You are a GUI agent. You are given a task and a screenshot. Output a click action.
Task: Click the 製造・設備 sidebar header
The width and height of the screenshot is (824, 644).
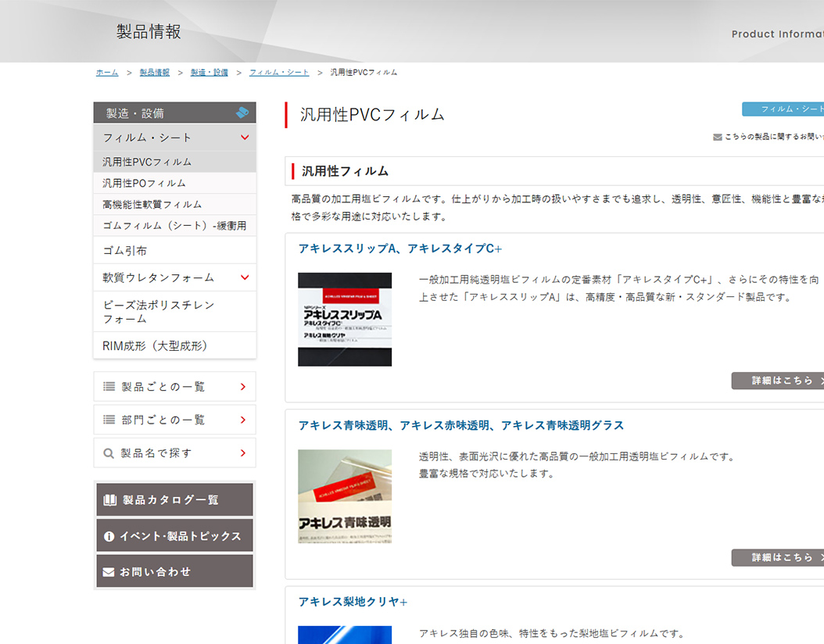[174, 113]
